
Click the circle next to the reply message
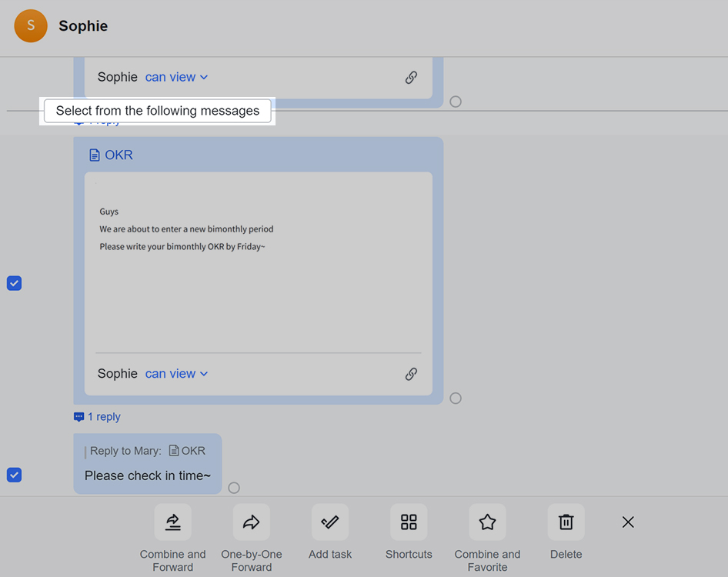pyautogui.click(x=234, y=488)
